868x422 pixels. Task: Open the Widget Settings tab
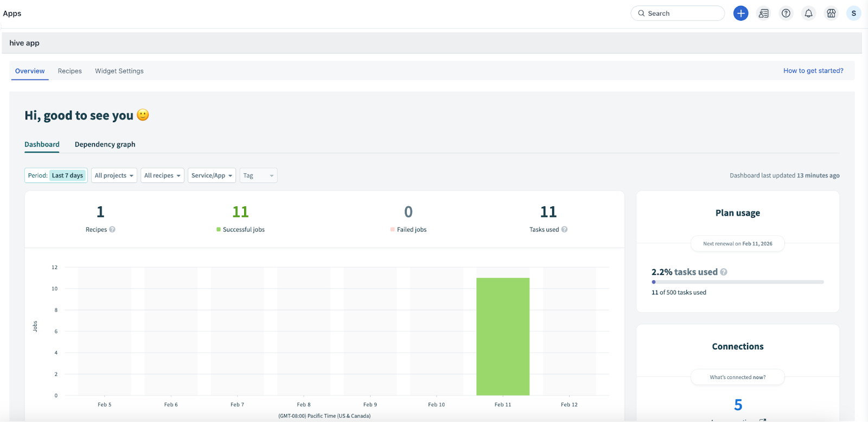point(119,71)
